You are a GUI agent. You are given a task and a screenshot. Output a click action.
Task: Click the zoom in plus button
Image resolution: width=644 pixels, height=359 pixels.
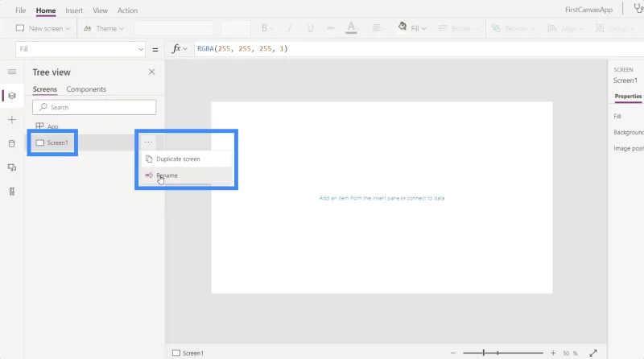pyautogui.click(x=553, y=353)
